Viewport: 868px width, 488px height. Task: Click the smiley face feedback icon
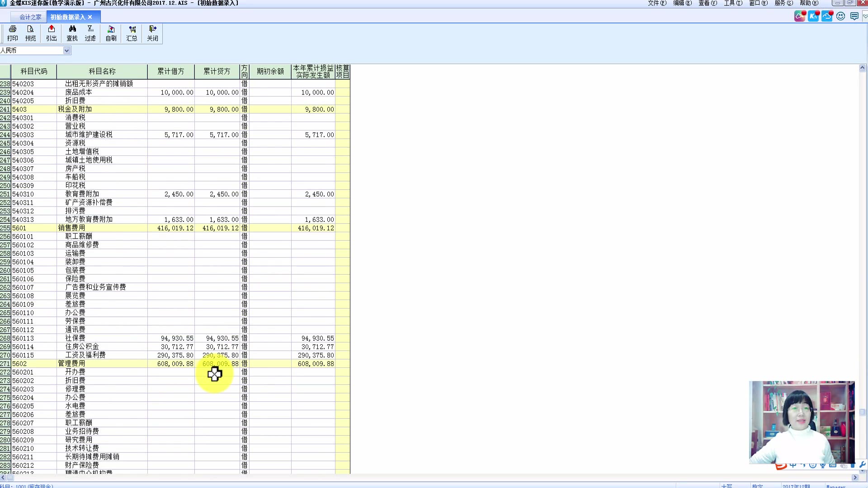pos(840,16)
